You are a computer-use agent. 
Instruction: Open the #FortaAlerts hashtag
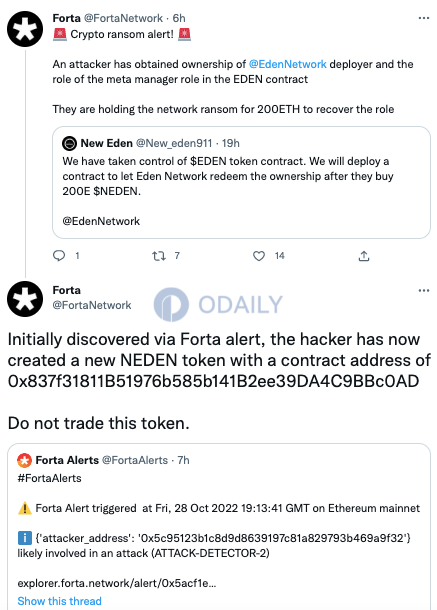pyautogui.click(x=49, y=478)
